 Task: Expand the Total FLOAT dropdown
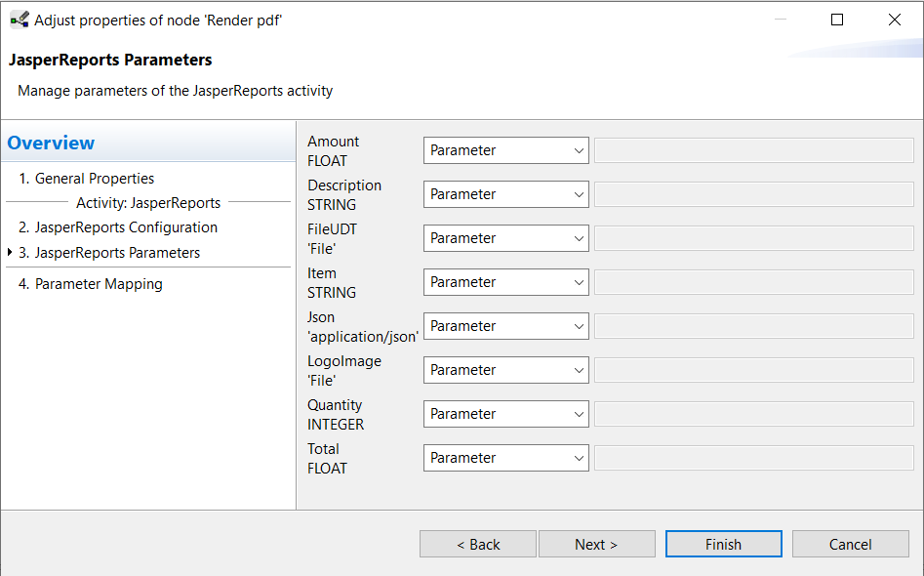coord(506,458)
